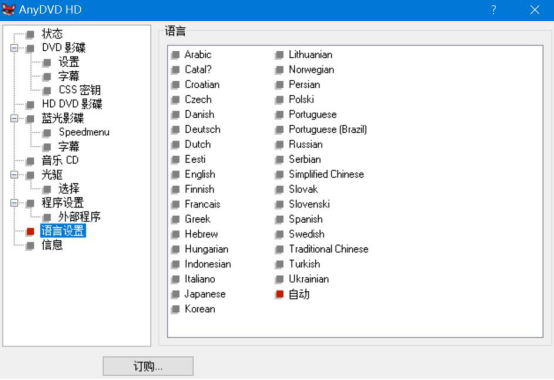
Task: Close the AnyDVD HD window
Action: point(535,10)
